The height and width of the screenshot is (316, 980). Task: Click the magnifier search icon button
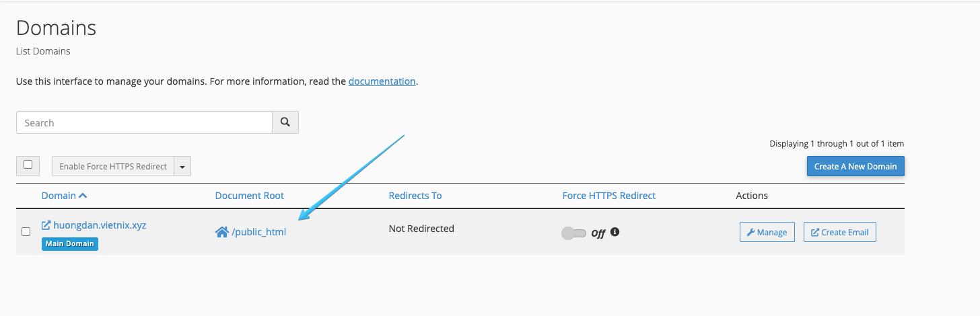click(285, 122)
